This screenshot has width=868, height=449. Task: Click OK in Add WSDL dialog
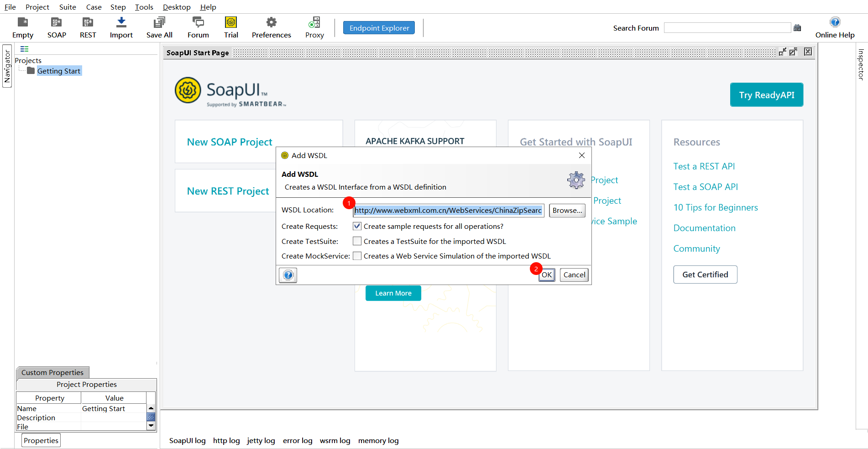click(x=547, y=275)
